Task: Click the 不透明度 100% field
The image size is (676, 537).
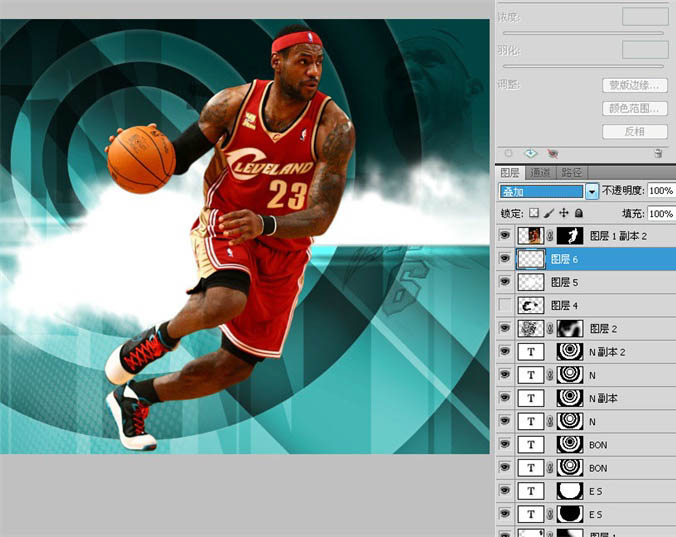Action: click(661, 190)
